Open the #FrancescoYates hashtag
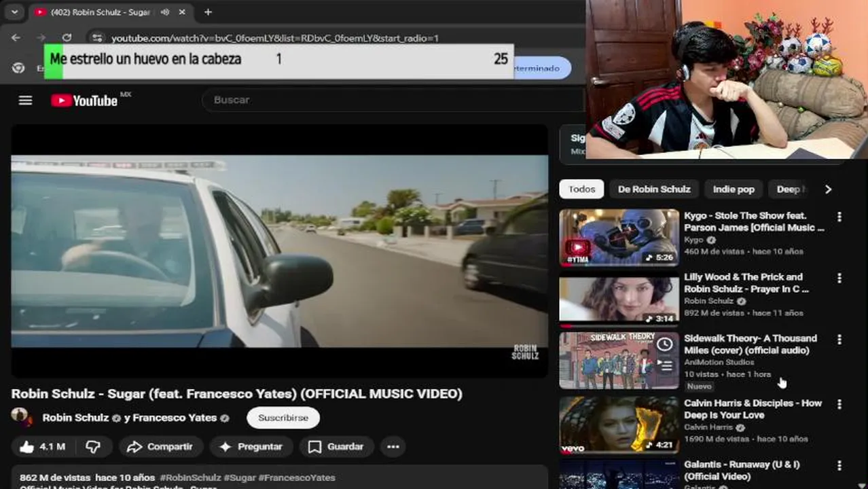The height and width of the screenshot is (489, 868). click(297, 477)
